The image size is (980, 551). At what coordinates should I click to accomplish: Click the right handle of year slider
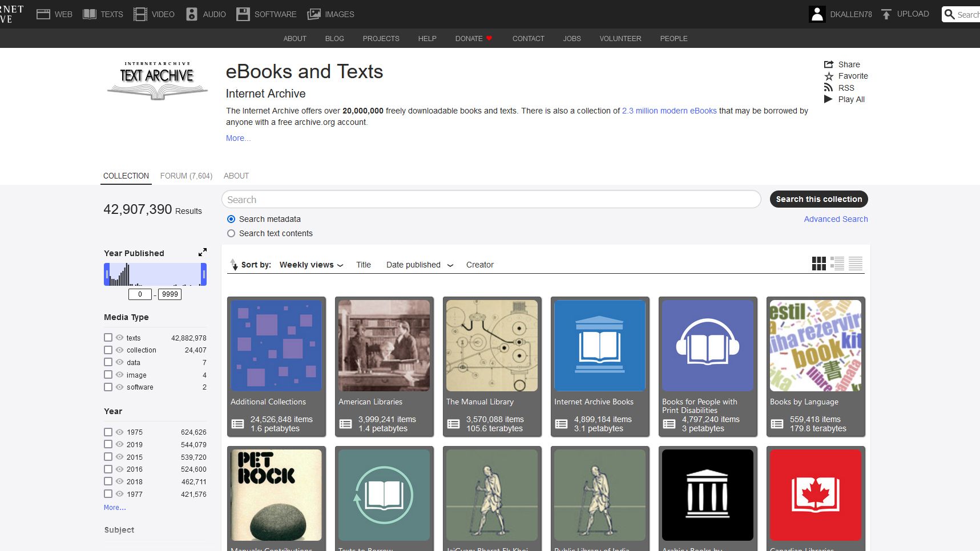[x=204, y=274]
